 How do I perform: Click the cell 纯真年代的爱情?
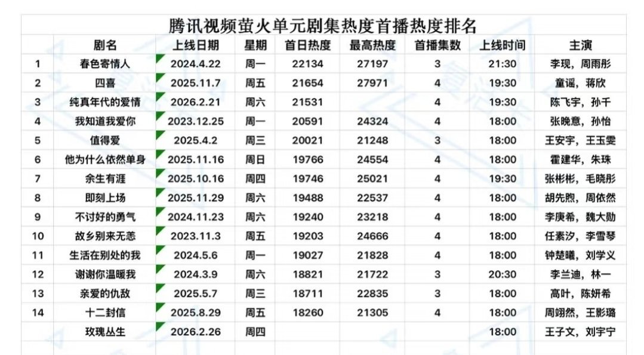(105, 102)
